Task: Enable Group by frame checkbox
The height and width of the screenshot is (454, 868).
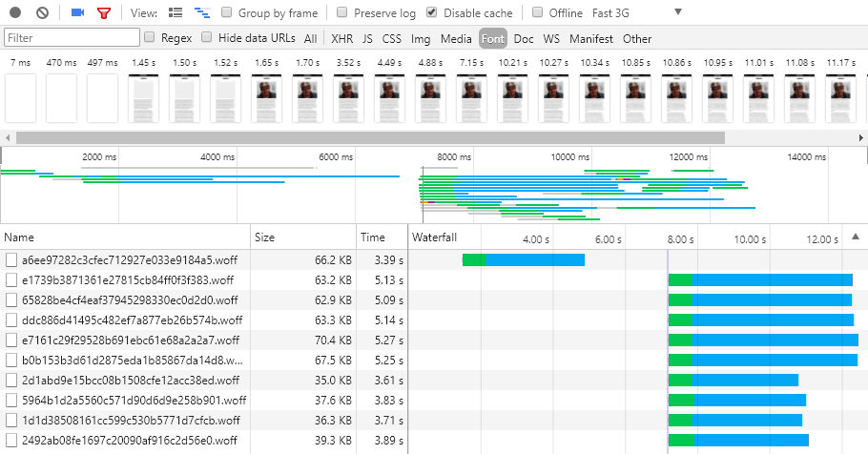Action: point(226,12)
